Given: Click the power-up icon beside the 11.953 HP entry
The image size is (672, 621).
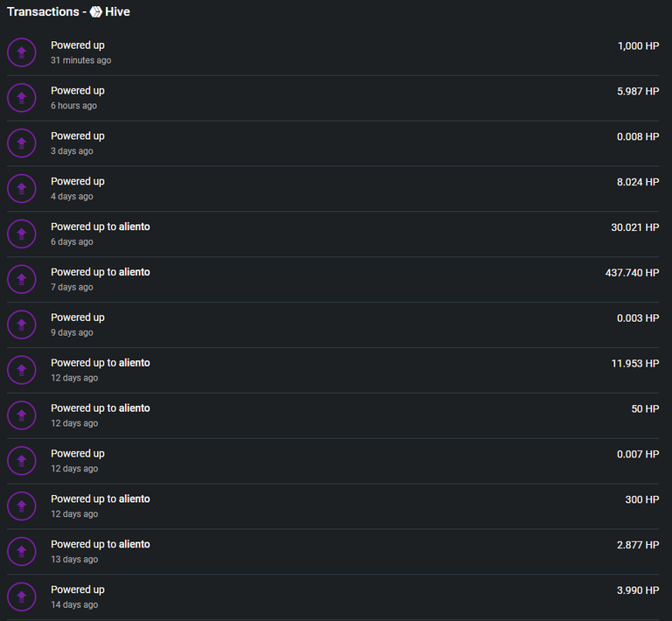Looking at the screenshot, I should pos(21,371).
